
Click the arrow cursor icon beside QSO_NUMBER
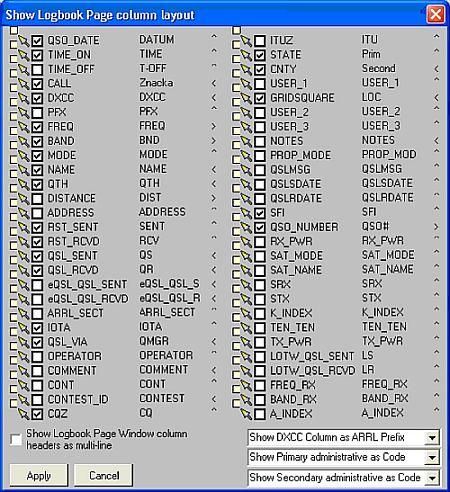pos(246,227)
